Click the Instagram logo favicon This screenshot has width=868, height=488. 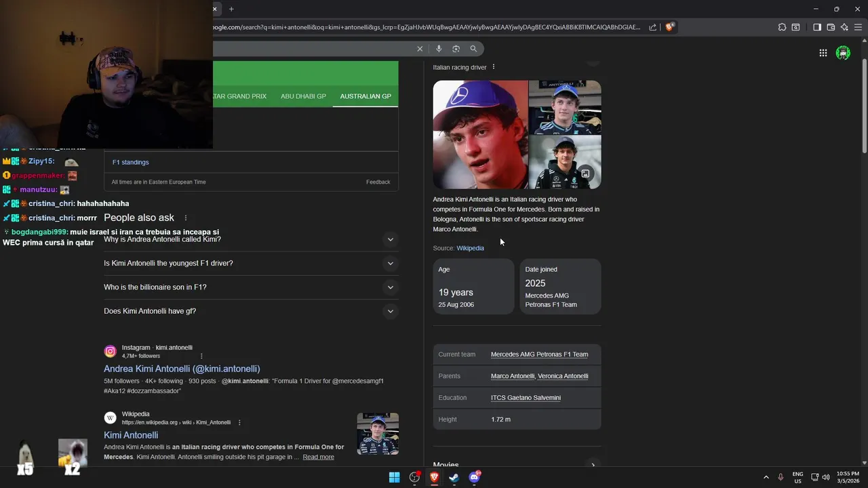tap(110, 351)
